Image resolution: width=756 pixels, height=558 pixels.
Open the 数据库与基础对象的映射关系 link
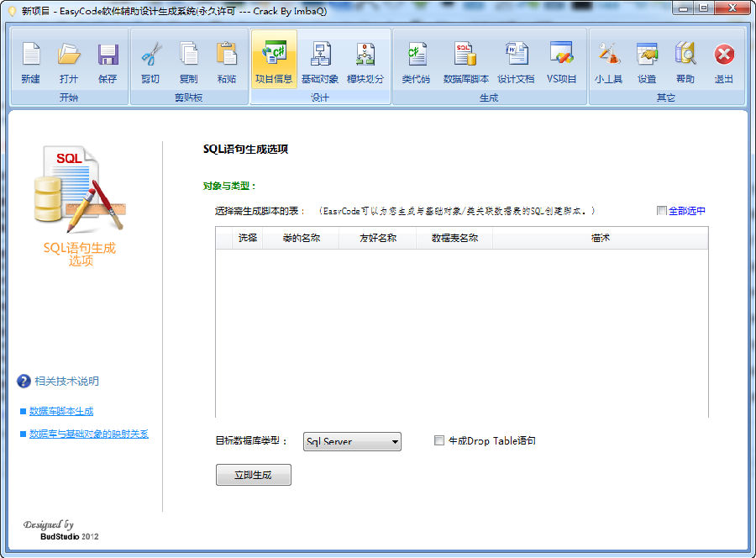(x=89, y=434)
